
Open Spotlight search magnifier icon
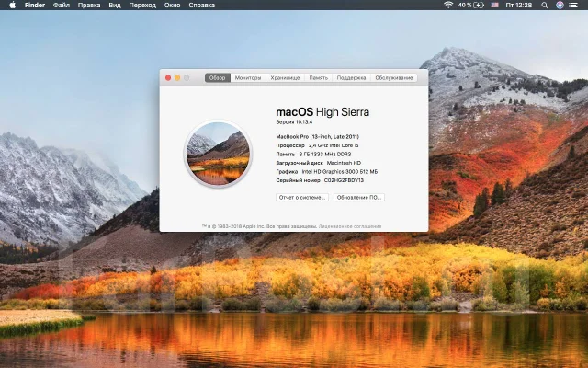tap(545, 5)
